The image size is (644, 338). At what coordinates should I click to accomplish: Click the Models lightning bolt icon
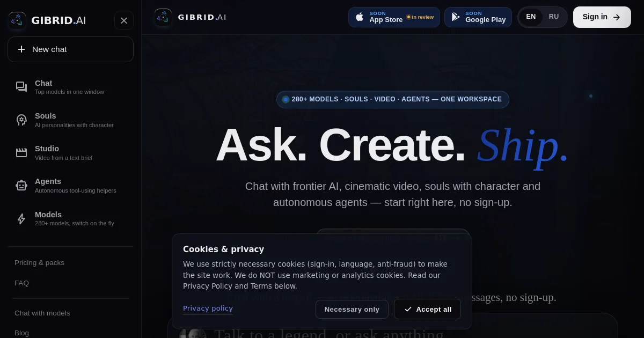pos(21,219)
